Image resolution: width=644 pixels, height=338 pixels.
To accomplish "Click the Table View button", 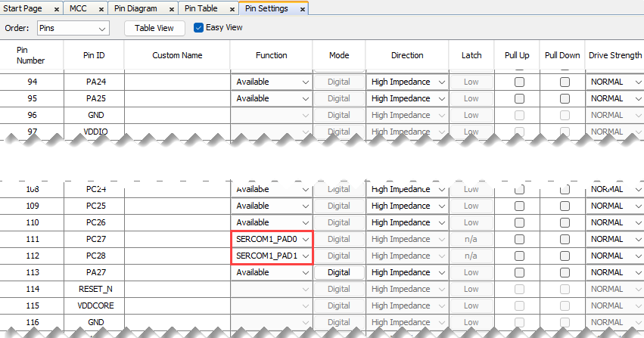I will [x=154, y=28].
